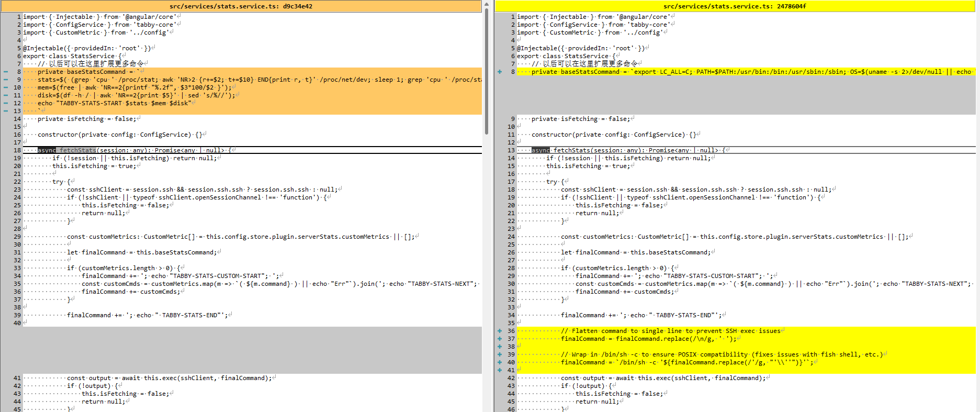Click 'async fetchStats' line in left pane
This screenshot has height=412, width=980.
coord(252,150)
